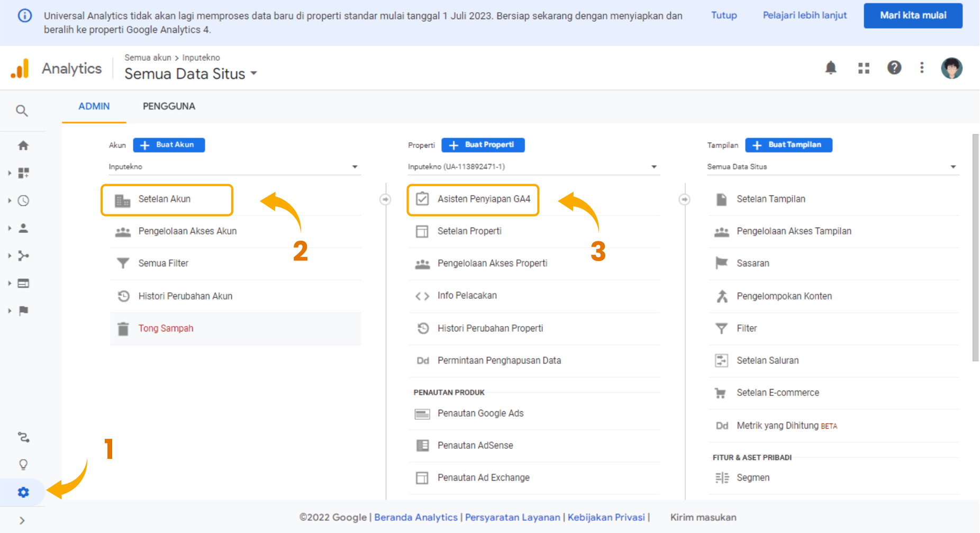Click Kirim masukan in footer
Viewport: 980px width, 533px height.
coord(703,517)
